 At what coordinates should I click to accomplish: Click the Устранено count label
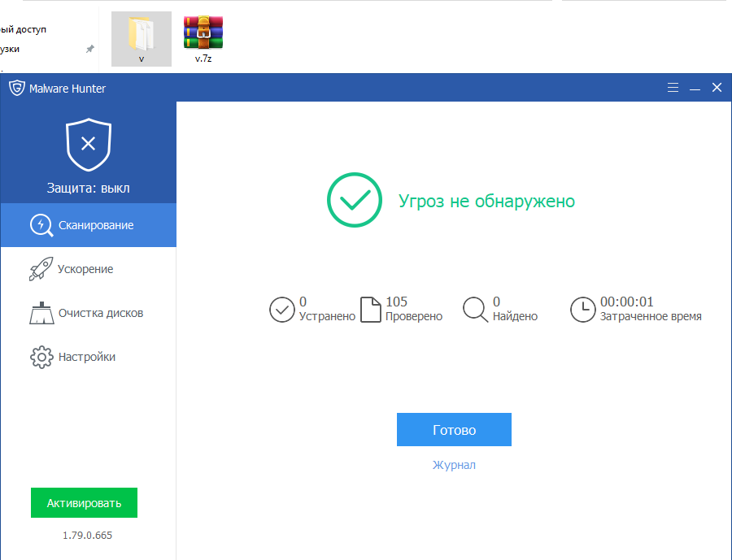pos(327,316)
